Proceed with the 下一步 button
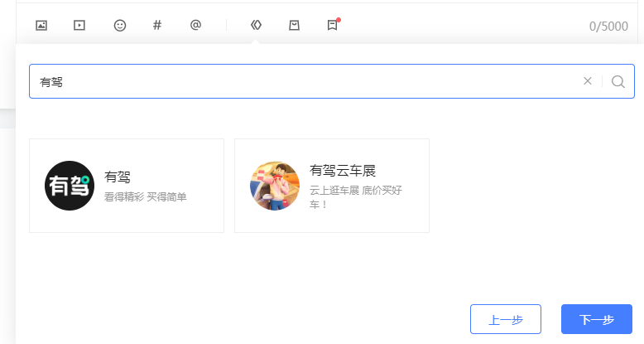This screenshot has width=644, height=344. [x=597, y=319]
